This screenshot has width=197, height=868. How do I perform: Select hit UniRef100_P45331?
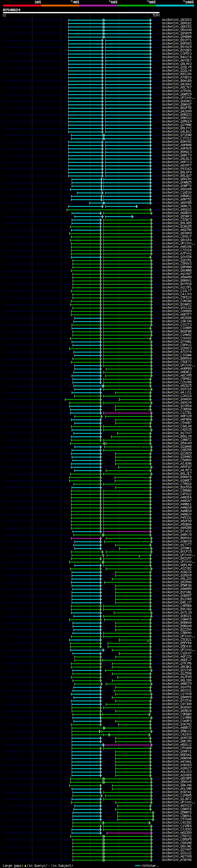click(177, 518)
